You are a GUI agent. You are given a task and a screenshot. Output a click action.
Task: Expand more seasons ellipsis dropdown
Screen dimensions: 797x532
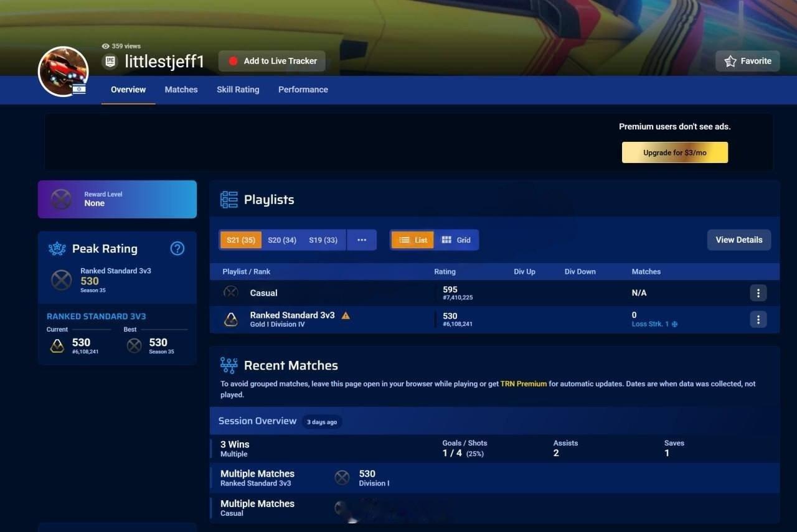(362, 240)
